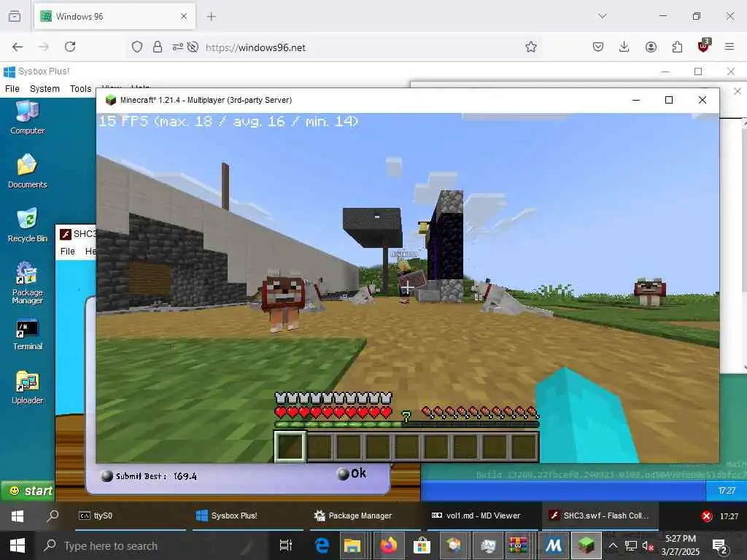Click the inner taskbar search magnifier
747x560 pixels.
(x=53, y=516)
